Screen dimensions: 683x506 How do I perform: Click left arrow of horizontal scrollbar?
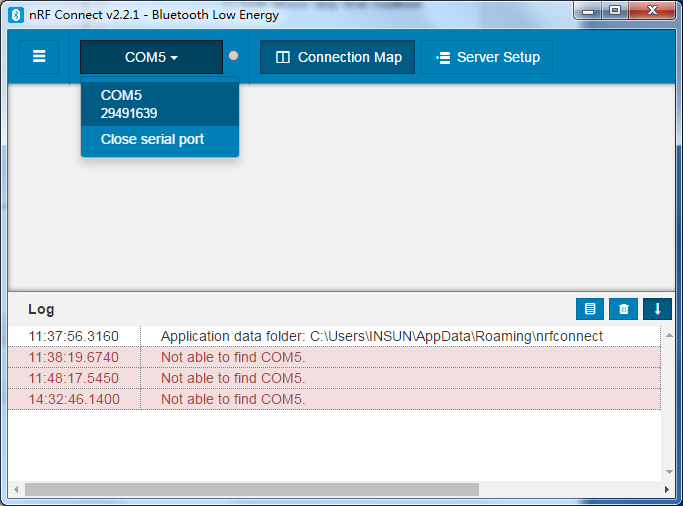coord(16,489)
